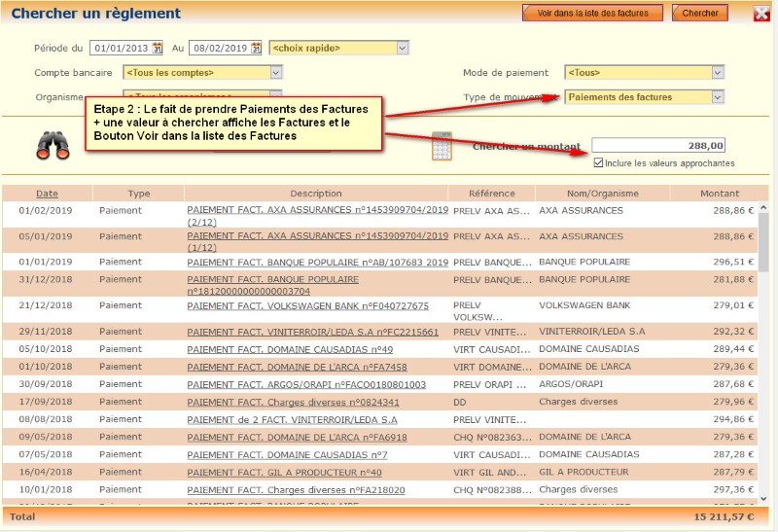Open ARGOS/ORAPI n°FACO0180801003 payment link
The width and height of the screenshot is (778, 532).
coord(306,384)
